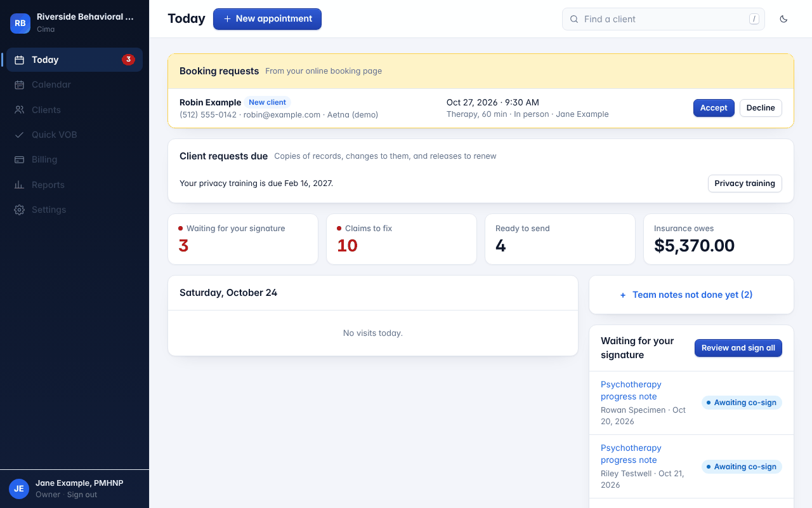Open the Today menu item

click(74, 60)
